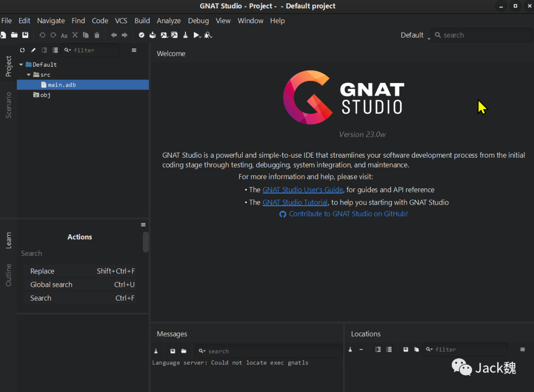The image size is (534, 392).
Task: Click the pencil edit icon in Project panel
Action: pyautogui.click(x=33, y=50)
